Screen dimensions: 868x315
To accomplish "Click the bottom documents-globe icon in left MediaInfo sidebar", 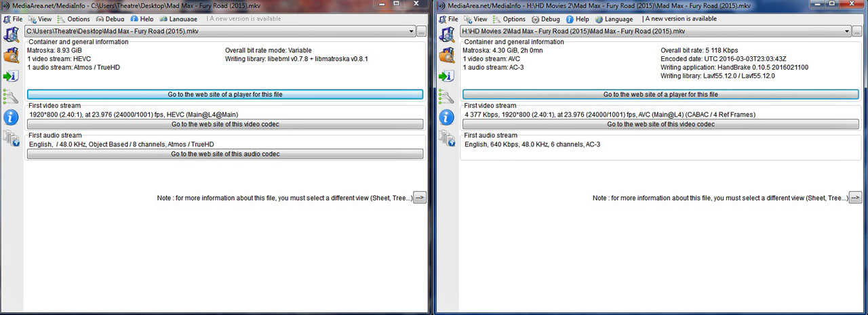I will pos(11,138).
